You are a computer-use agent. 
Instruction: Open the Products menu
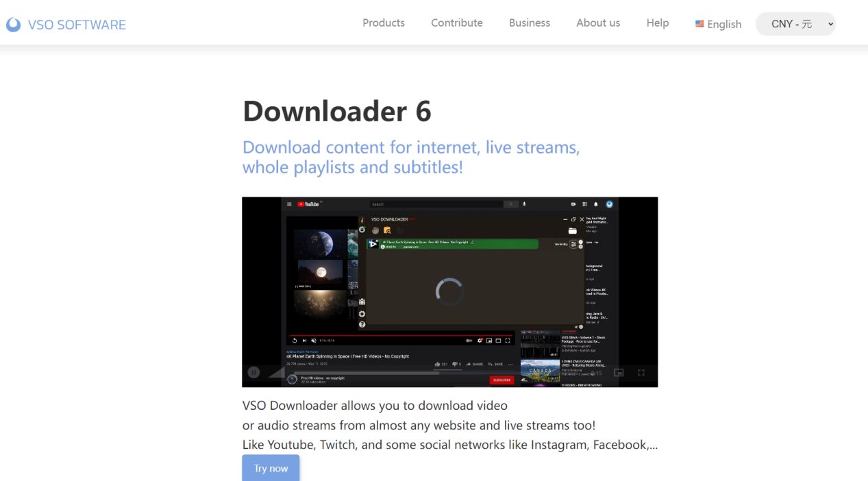click(x=384, y=23)
